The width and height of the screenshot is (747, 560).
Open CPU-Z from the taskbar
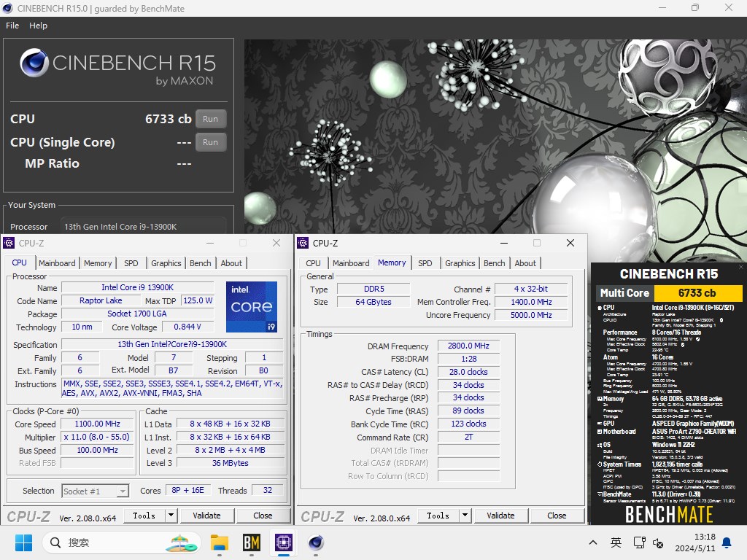click(x=284, y=542)
